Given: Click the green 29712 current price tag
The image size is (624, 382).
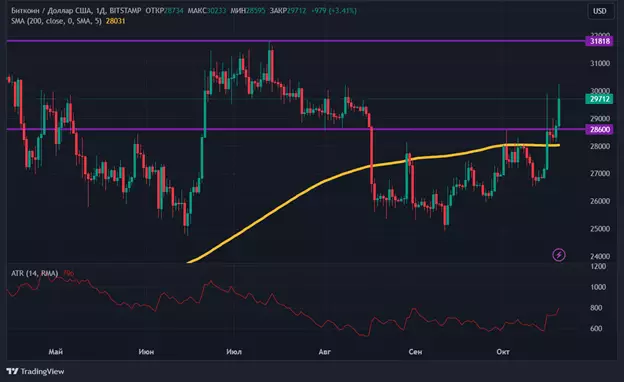Looking at the screenshot, I should coord(599,99).
